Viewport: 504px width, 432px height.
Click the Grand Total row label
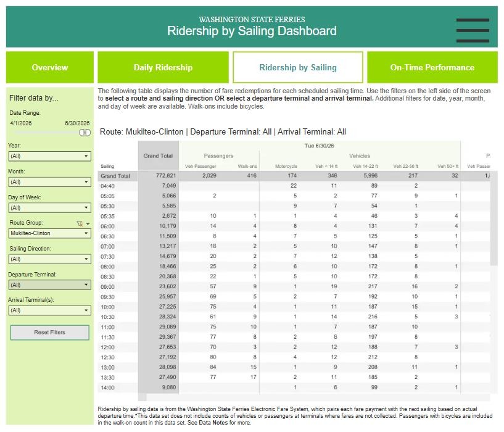point(115,176)
